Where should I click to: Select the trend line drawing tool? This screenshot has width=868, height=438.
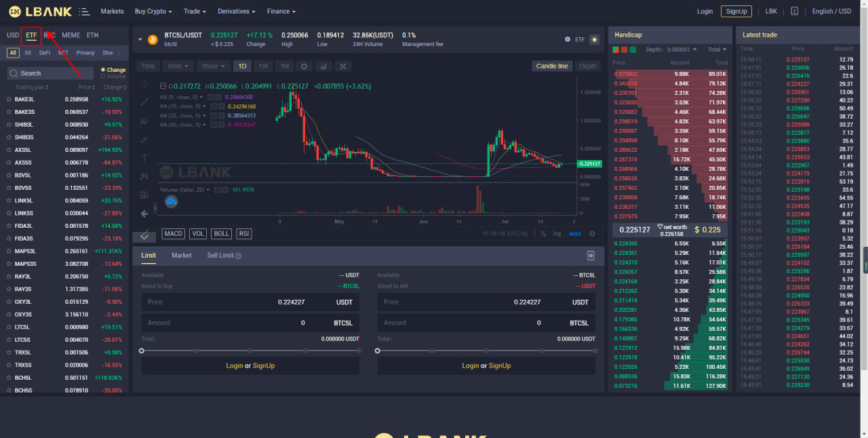tap(144, 102)
